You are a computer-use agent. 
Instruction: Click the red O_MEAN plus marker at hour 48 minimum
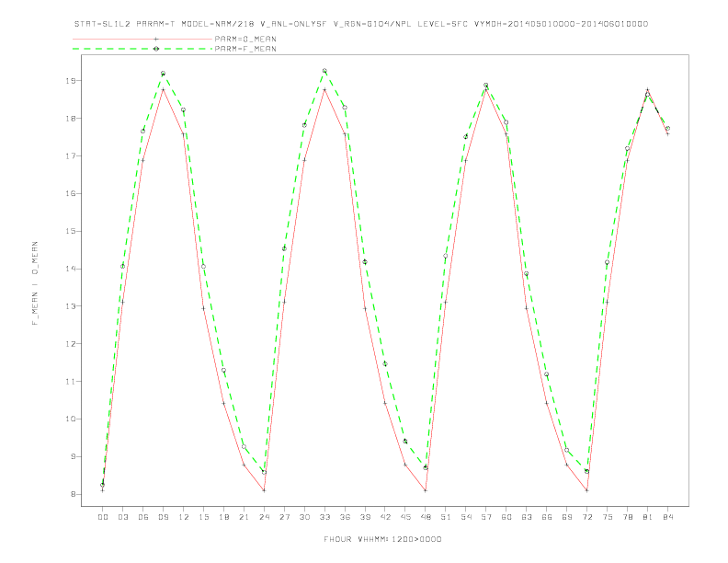click(426, 490)
